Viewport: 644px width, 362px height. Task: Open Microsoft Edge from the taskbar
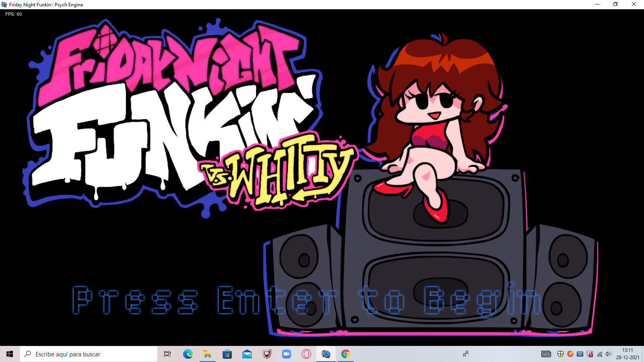(x=188, y=354)
